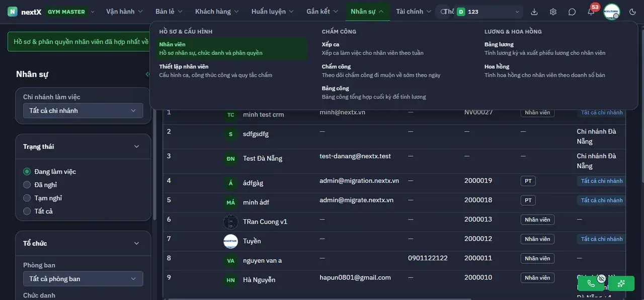Click employee code NV00027

click(478, 112)
